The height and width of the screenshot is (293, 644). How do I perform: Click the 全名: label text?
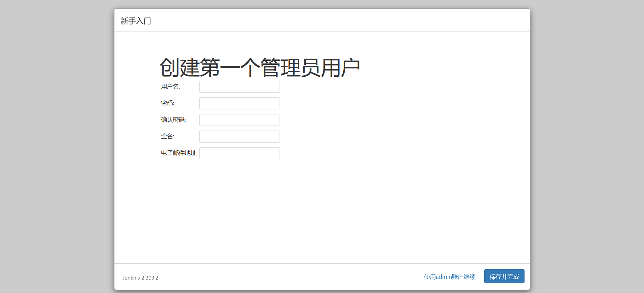[x=167, y=136]
